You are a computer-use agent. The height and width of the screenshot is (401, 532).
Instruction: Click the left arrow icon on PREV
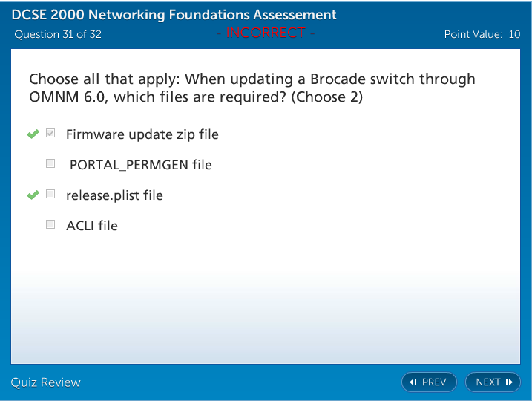pyautogui.click(x=413, y=382)
